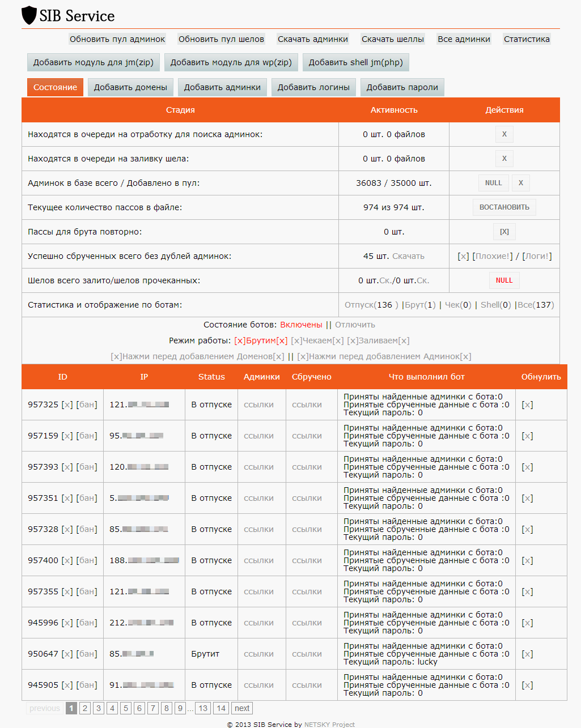The width and height of the screenshot is (581, 728).
Task: Filter bots by Чек(0)
Action: pos(458,305)
